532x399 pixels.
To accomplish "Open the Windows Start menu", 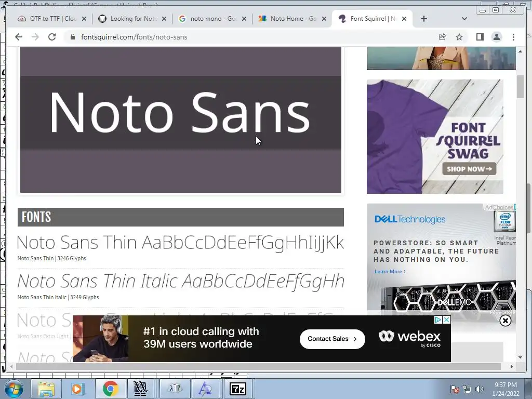I will pos(14,389).
